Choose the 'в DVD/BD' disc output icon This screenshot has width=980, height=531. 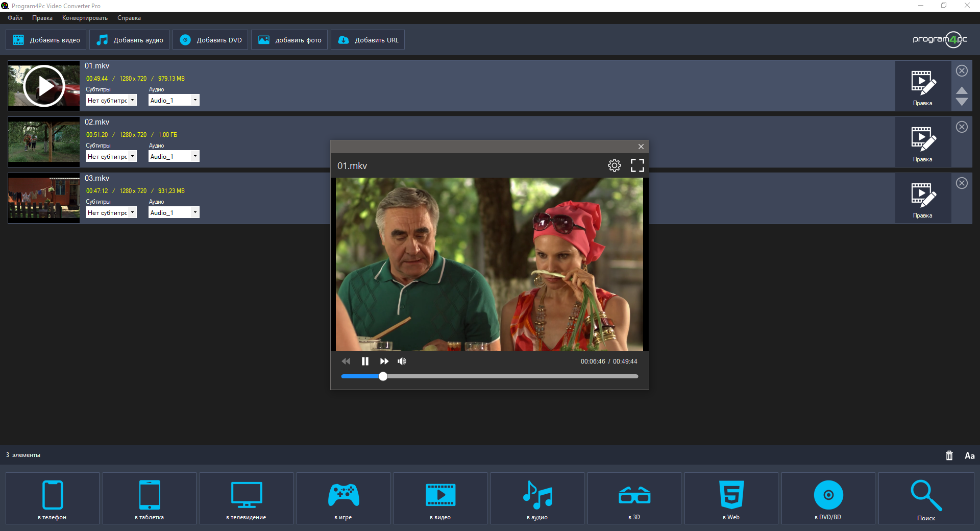pos(828,498)
